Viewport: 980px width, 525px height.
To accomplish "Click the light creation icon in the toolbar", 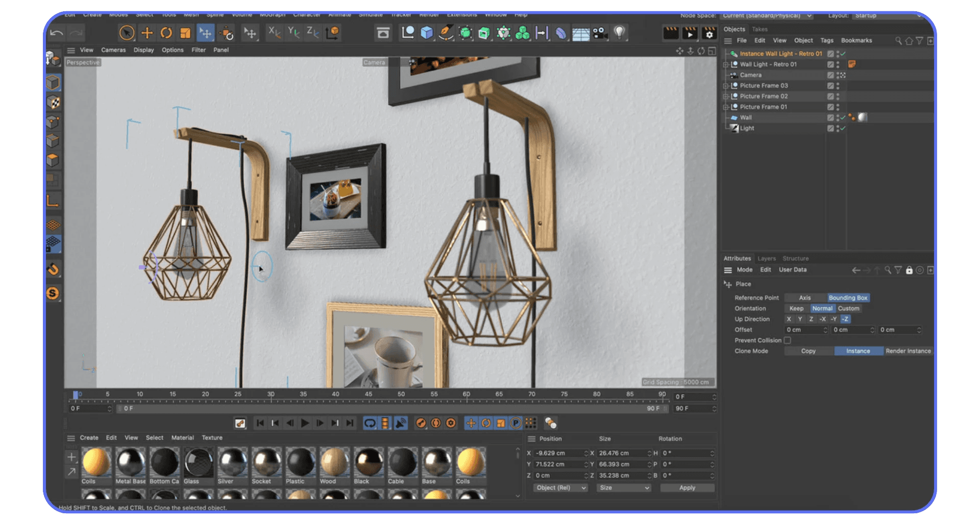I will pyautogui.click(x=620, y=32).
